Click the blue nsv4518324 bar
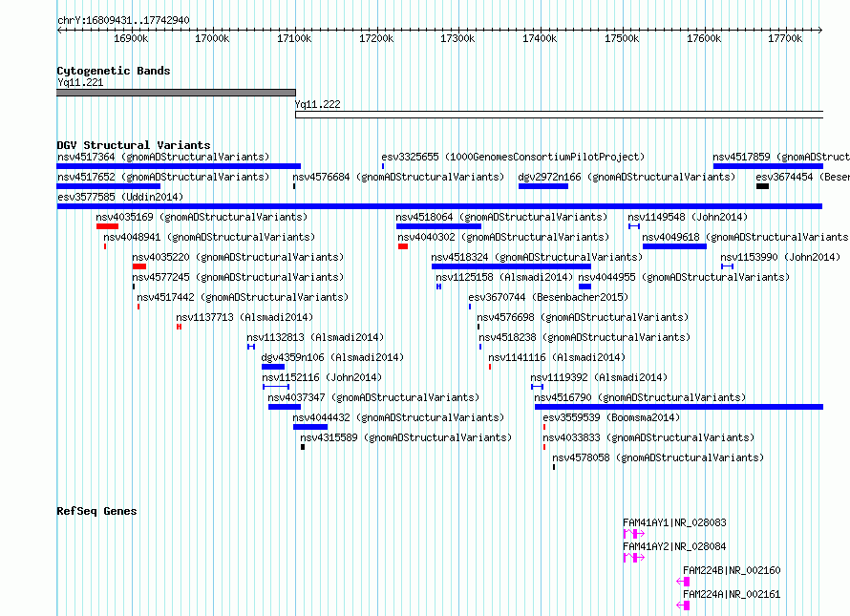This screenshot has width=850, height=616. pyautogui.click(x=511, y=266)
